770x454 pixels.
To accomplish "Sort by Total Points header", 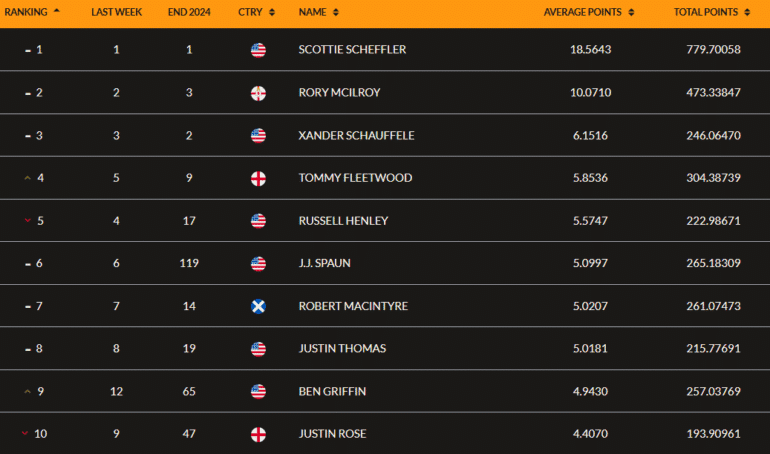I will click(x=711, y=13).
